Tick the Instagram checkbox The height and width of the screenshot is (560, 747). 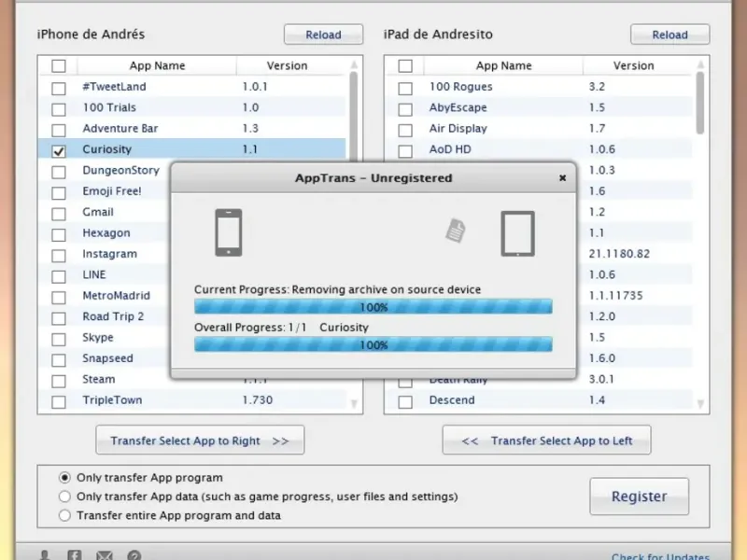(x=59, y=256)
